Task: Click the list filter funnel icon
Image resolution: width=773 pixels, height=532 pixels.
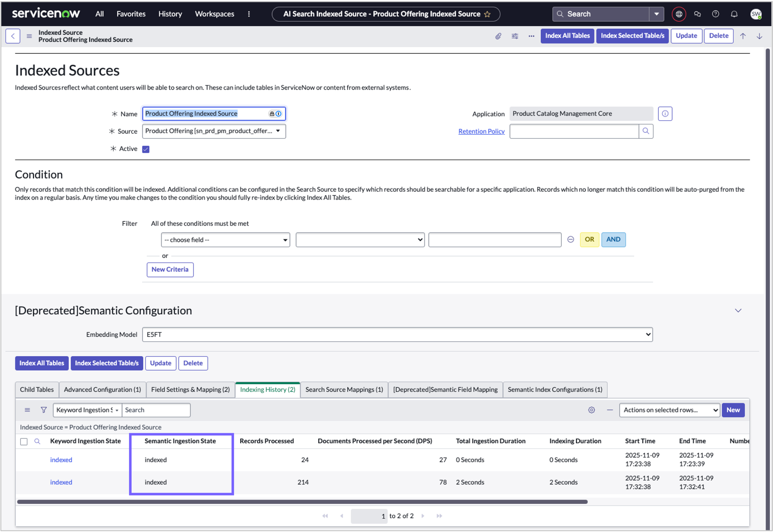Action: (x=44, y=410)
